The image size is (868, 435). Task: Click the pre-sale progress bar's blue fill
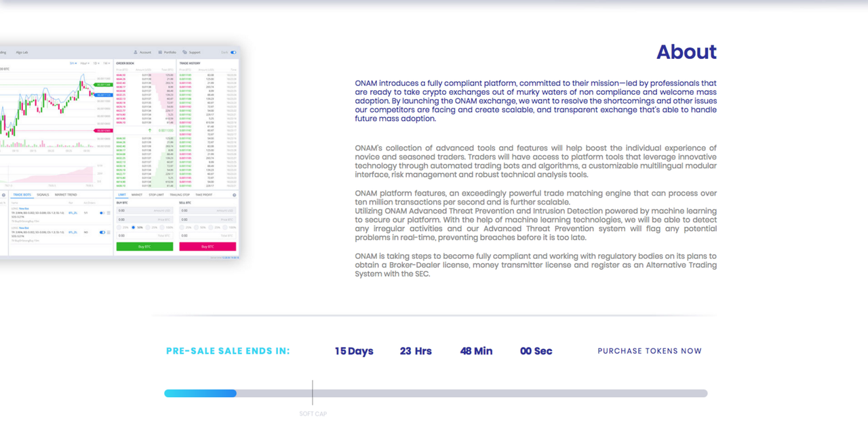coord(200,393)
